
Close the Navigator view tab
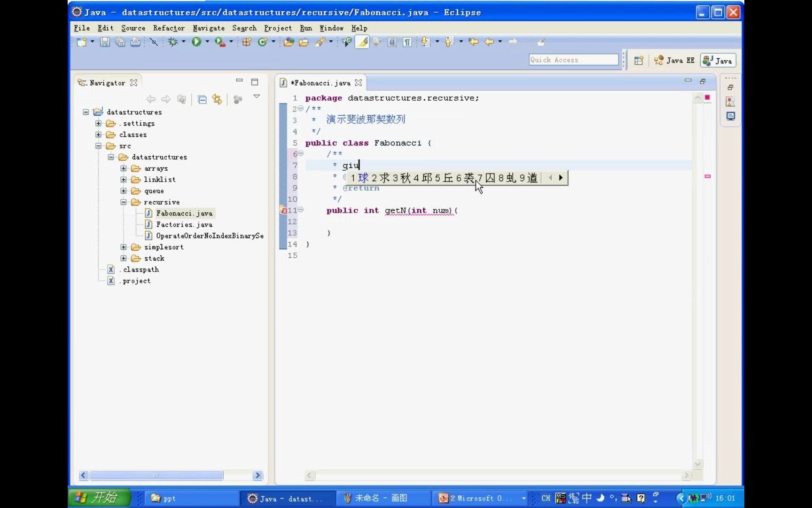tap(134, 83)
